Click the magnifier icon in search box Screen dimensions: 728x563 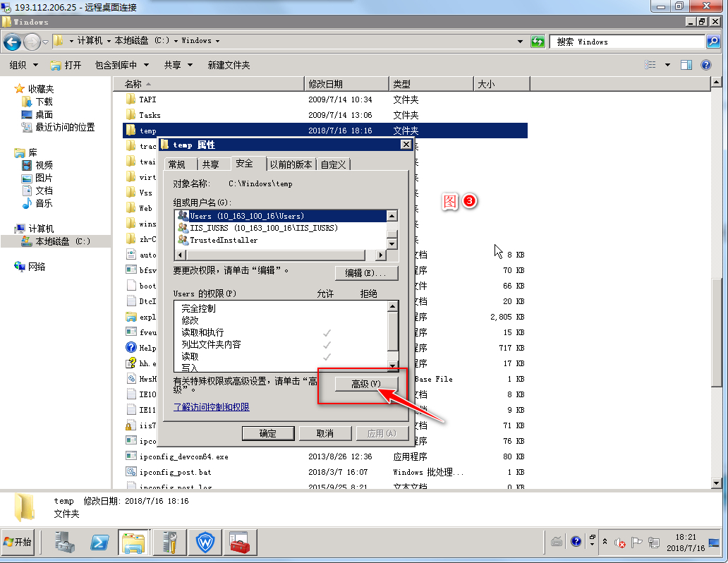[x=713, y=42]
